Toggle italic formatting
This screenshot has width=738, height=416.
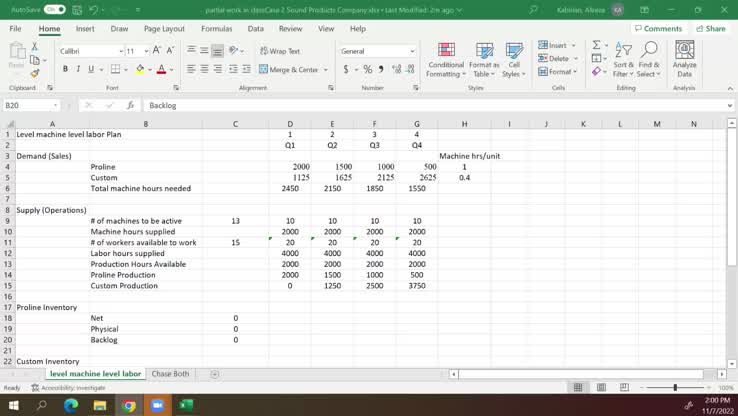coord(78,69)
